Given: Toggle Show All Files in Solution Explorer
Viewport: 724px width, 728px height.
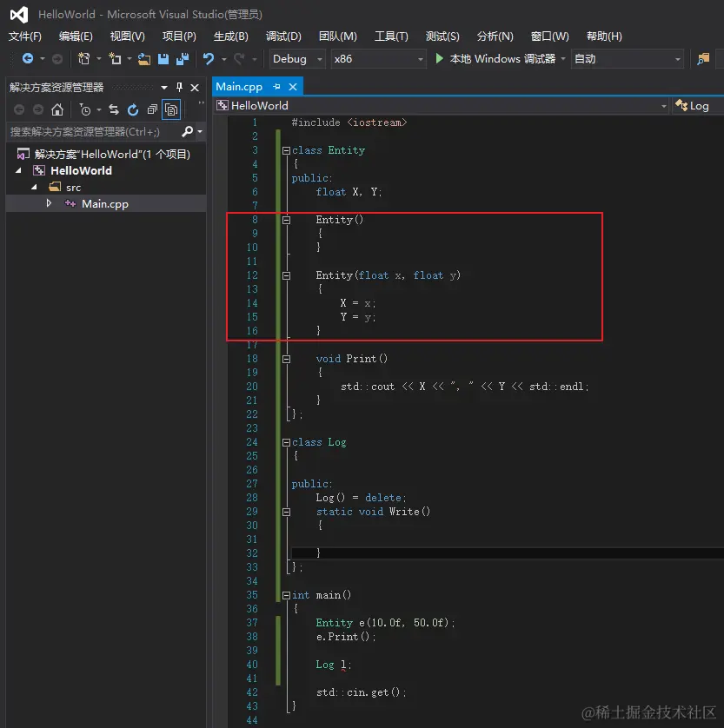Looking at the screenshot, I should coord(171,110).
